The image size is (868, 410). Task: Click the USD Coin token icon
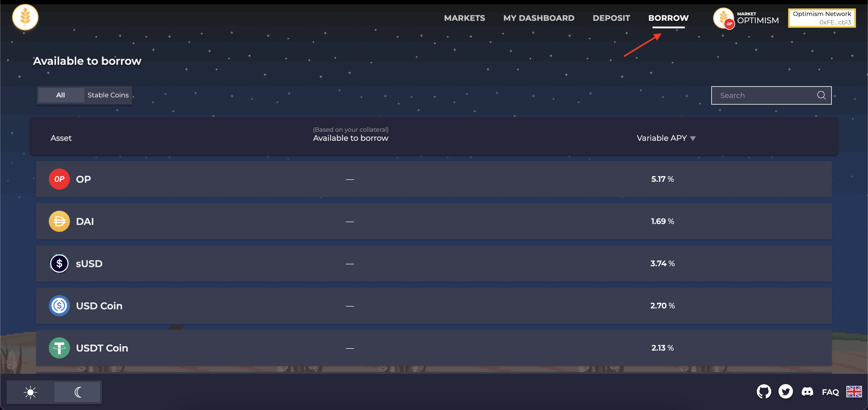tap(59, 305)
